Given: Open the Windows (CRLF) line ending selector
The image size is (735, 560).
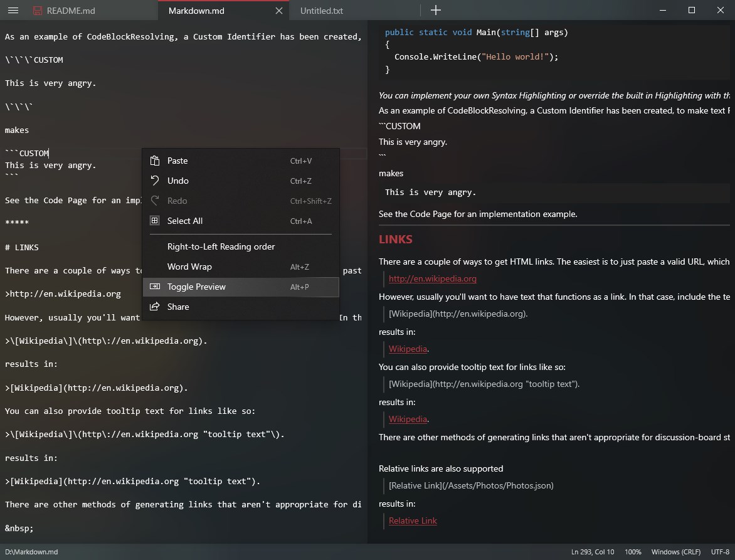Looking at the screenshot, I should coord(675,552).
